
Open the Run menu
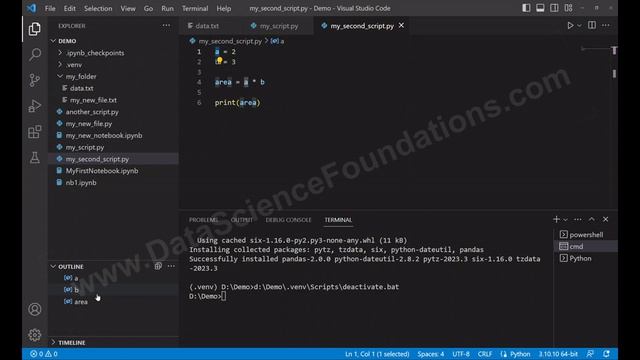click(167, 8)
